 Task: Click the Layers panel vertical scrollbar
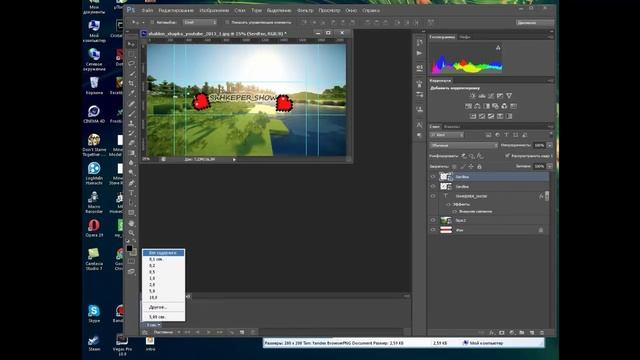547,196
